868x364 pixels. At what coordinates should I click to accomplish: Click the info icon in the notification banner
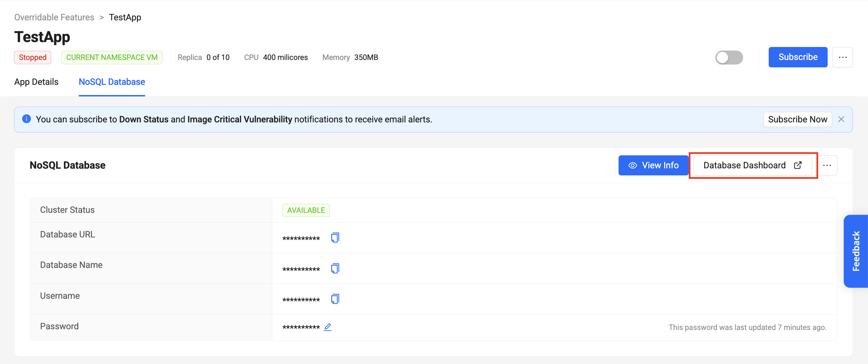[26, 119]
